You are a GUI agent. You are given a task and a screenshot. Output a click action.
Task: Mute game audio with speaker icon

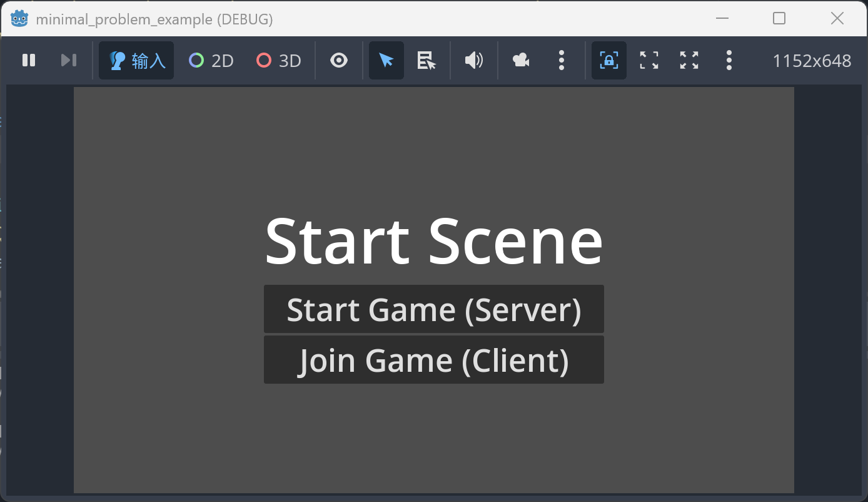[474, 60]
